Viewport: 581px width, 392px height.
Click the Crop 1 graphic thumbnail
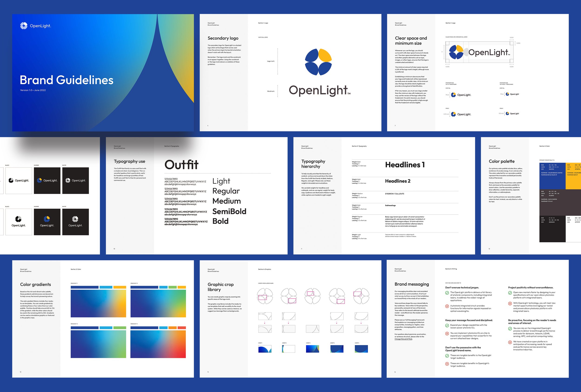pos(265,349)
